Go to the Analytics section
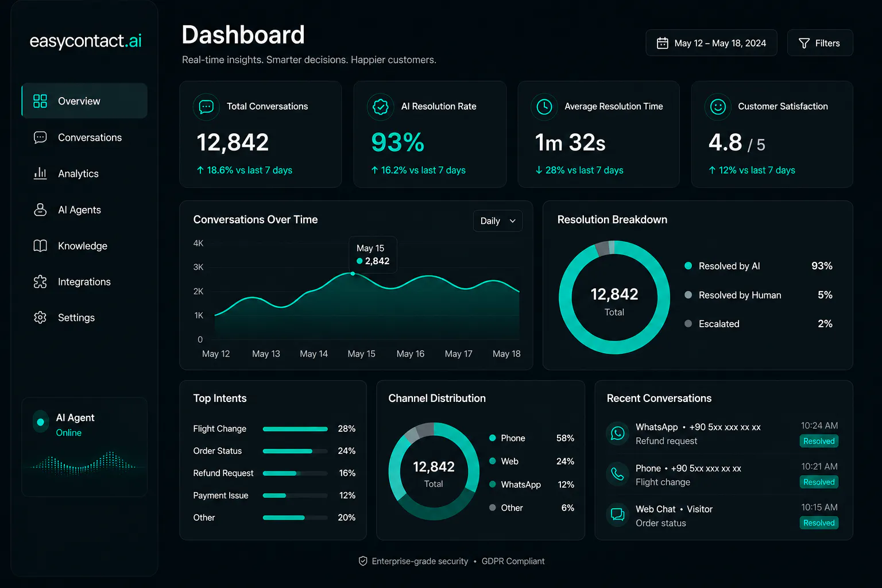Screen dimensions: 882x588 coord(84,173)
